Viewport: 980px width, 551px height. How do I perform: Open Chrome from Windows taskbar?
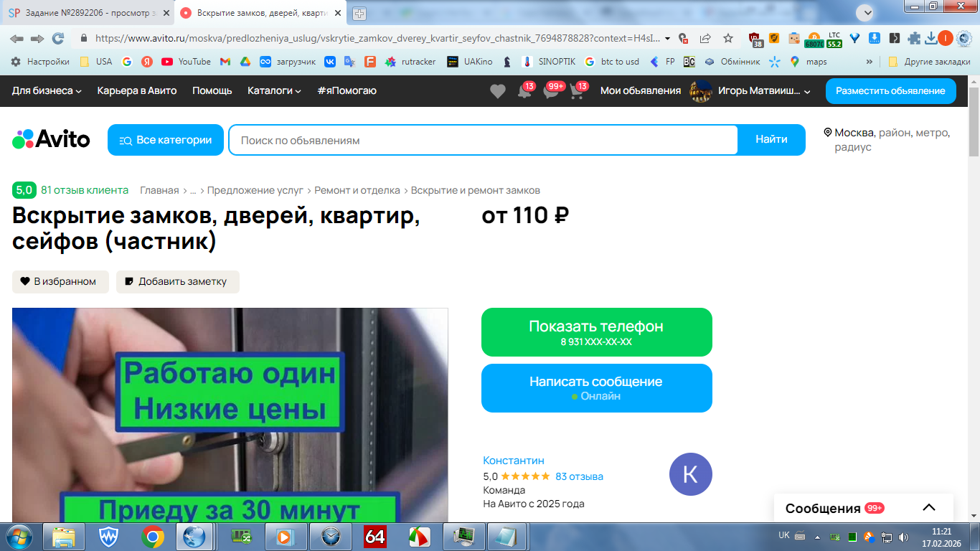pyautogui.click(x=152, y=537)
